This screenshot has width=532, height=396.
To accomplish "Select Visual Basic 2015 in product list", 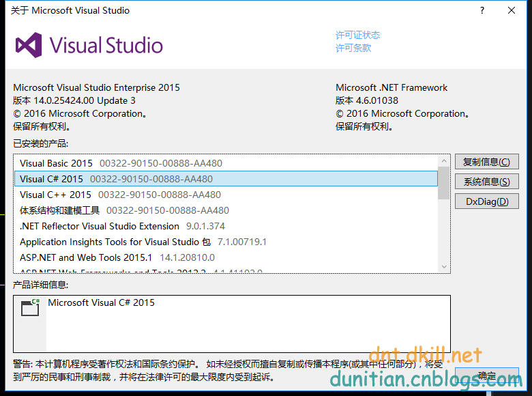I will click(x=226, y=163).
